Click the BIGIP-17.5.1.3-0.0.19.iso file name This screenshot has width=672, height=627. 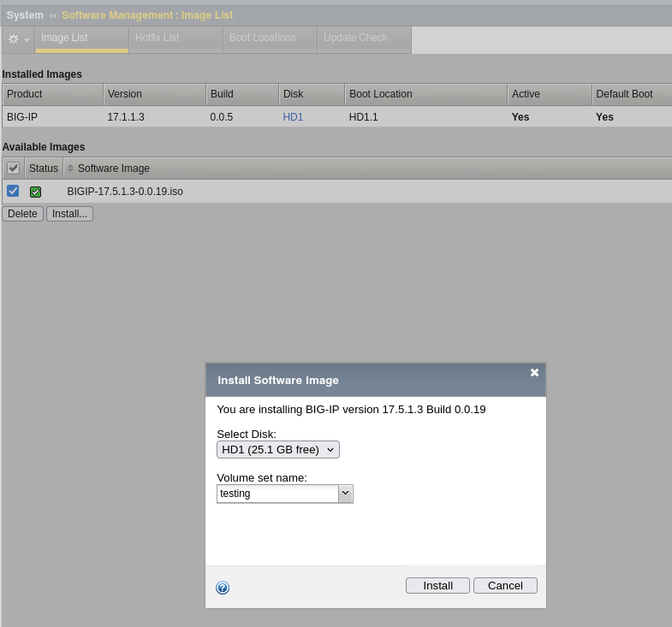[x=125, y=191]
